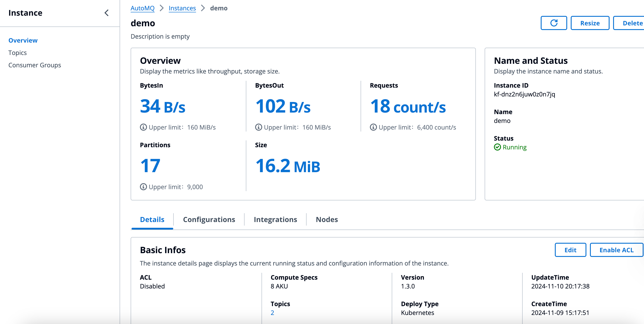
Task: Switch to the Nodes tab
Action: click(x=327, y=220)
